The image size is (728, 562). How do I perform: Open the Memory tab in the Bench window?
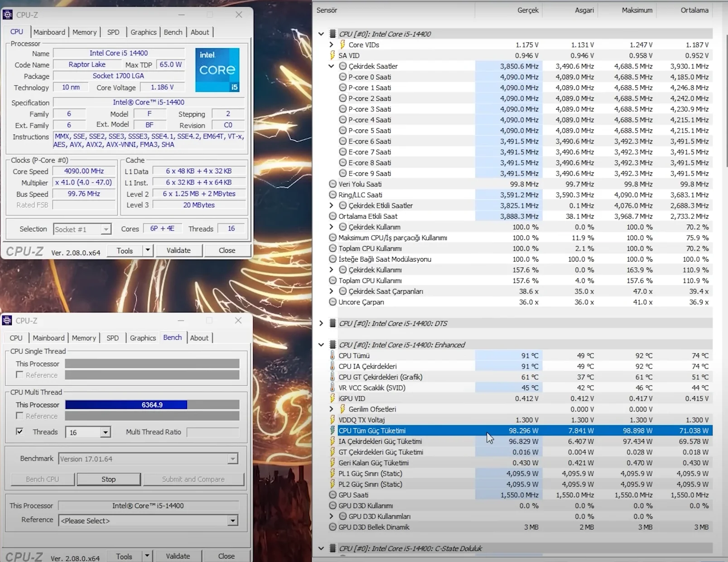(x=84, y=338)
